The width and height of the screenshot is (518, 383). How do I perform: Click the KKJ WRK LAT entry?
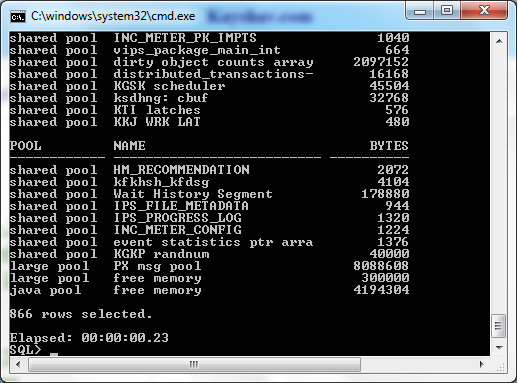[157, 122]
